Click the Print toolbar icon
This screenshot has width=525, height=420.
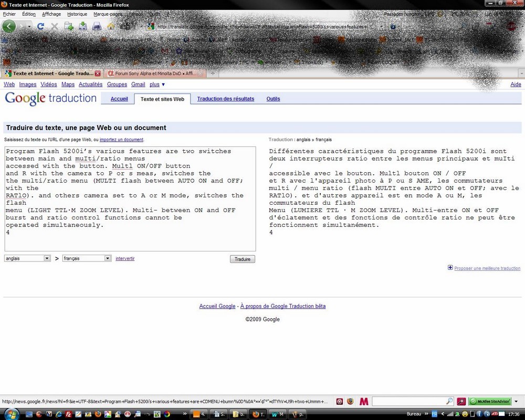pos(97,26)
